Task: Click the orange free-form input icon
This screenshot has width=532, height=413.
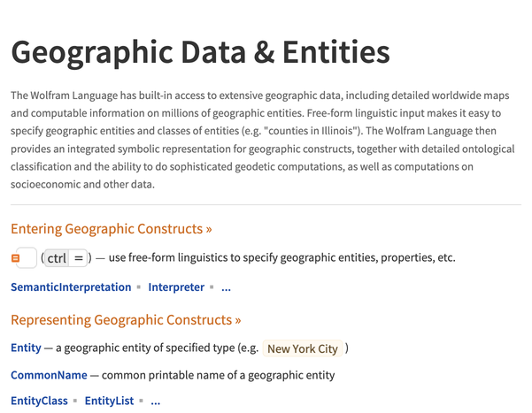Action: pos(15,258)
